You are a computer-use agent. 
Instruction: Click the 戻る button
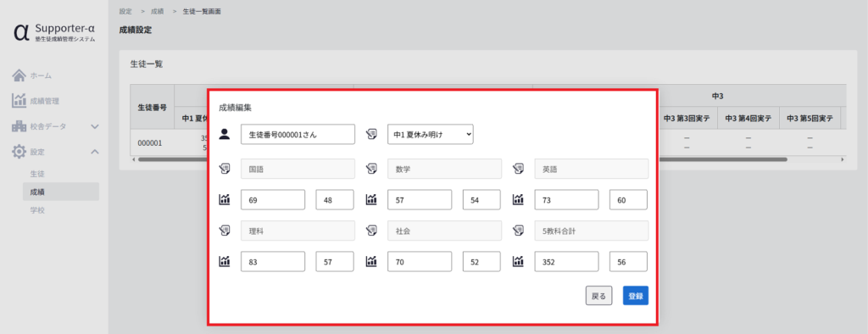click(x=599, y=296)
